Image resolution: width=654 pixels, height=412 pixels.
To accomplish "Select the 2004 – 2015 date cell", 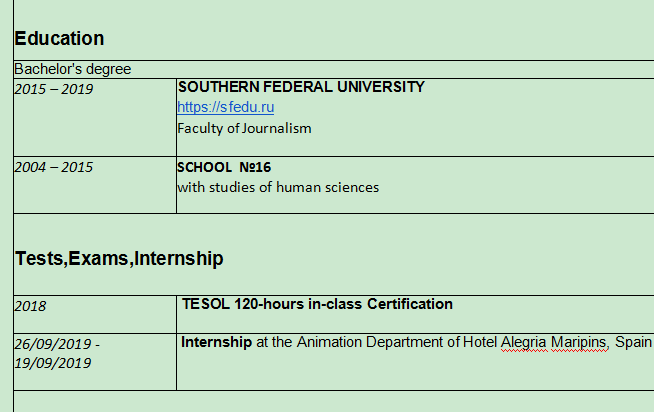I will coord(53,167).
